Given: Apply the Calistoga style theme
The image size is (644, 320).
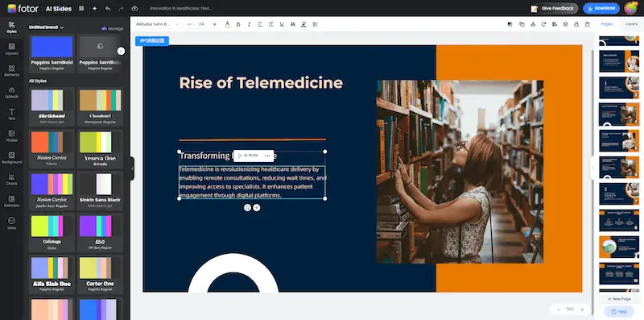Looking at the screenshot, I should coord(52,233).
